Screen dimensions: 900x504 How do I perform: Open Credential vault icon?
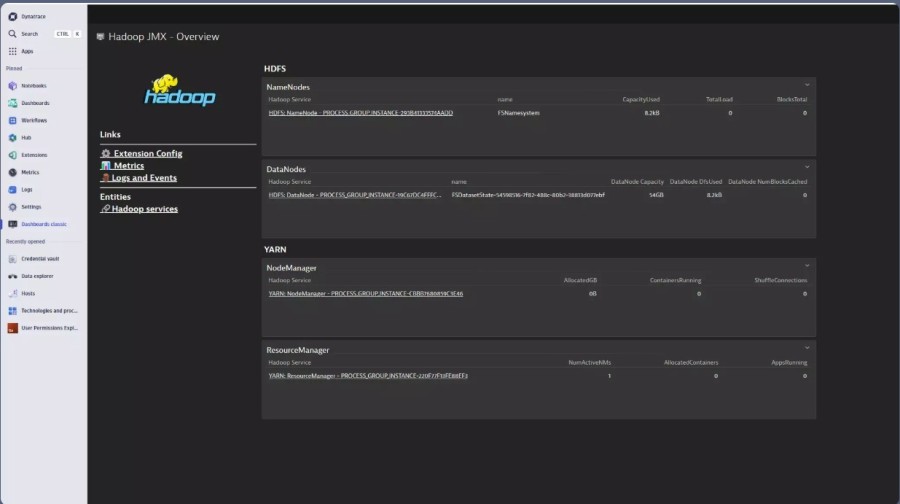tap(13, 259)
